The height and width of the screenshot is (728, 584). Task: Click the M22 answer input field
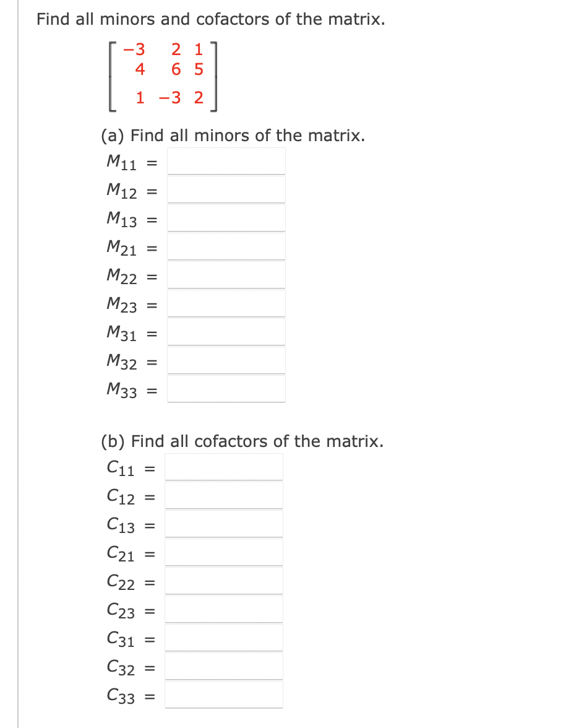tap(226, 275)
